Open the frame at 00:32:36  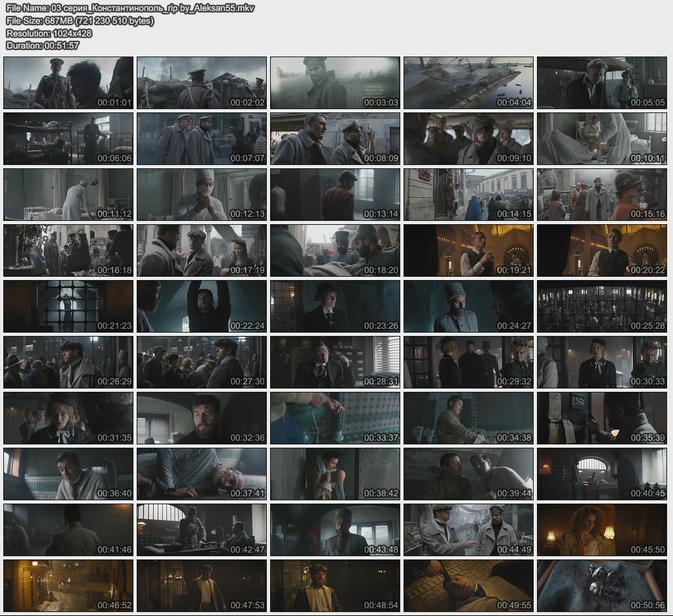click(x=202, y=418)
